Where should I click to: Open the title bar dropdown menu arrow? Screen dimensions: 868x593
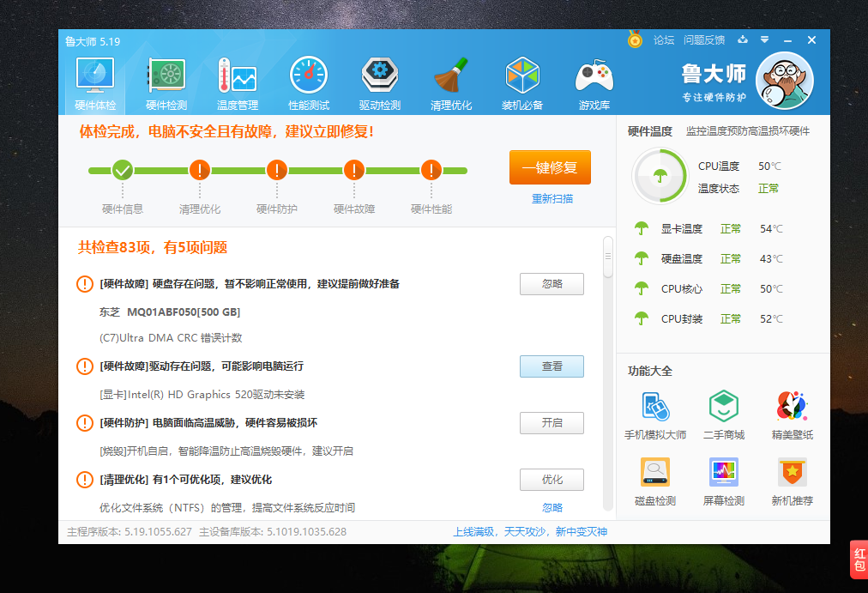click(764, 39)
